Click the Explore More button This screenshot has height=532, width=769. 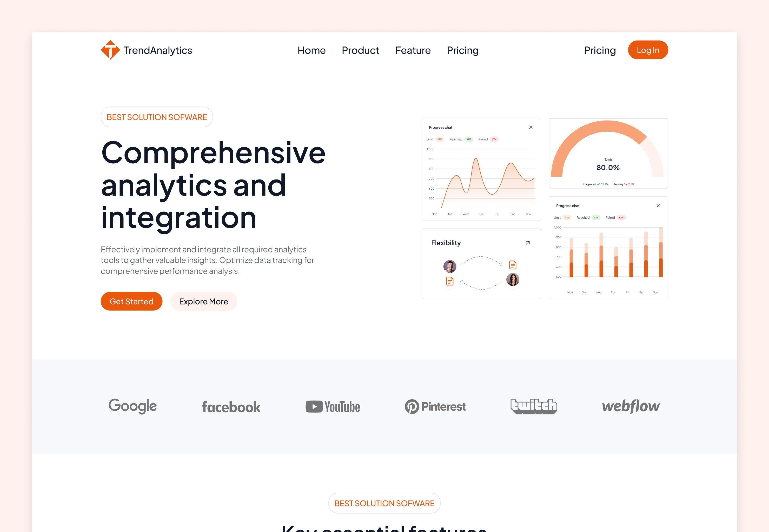[203, 301]
